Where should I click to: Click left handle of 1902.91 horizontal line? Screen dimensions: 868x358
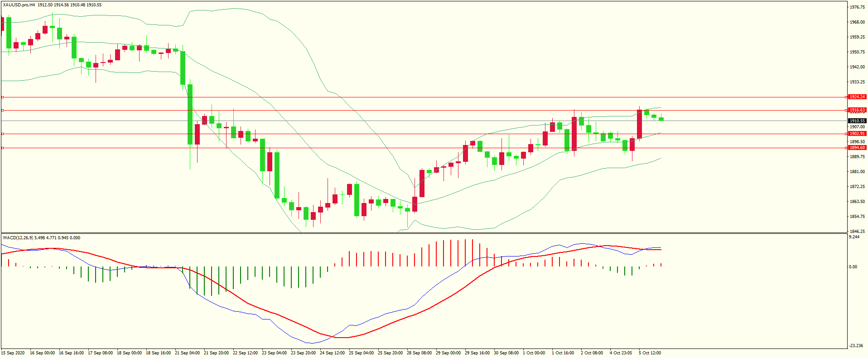(2, 134)
